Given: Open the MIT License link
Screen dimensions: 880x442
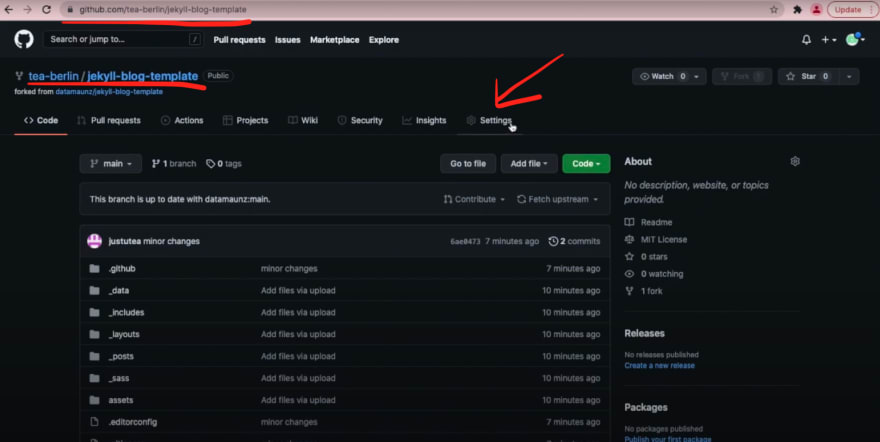Looking at the screenshot, I should [x=656, y=240].
